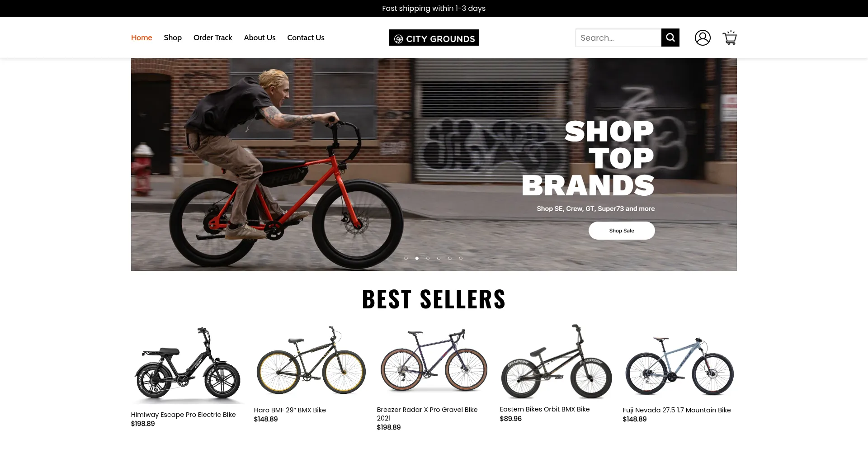Open the user account icon
The height and width of the screenshot is (449, 868).
coord(703,38)
